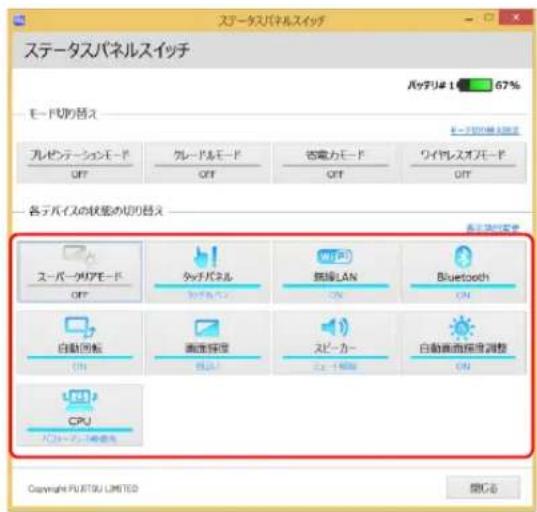Click the 無線LAN Wi-Fi icon tile
This screenshot has height=512, width=537.
(x=335, y=272)
